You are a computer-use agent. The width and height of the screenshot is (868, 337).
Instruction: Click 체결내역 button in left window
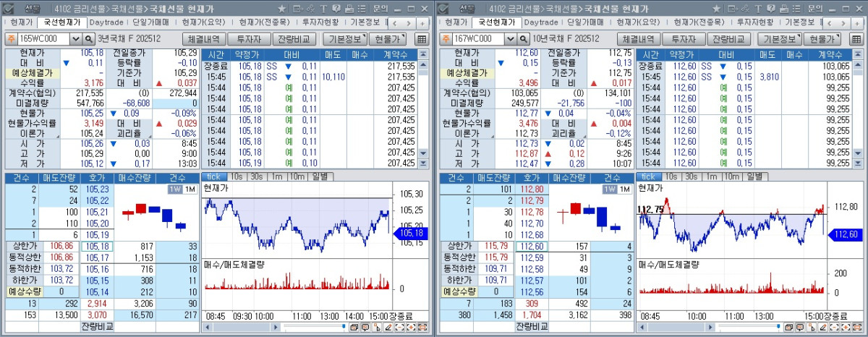tap(204, 40)
